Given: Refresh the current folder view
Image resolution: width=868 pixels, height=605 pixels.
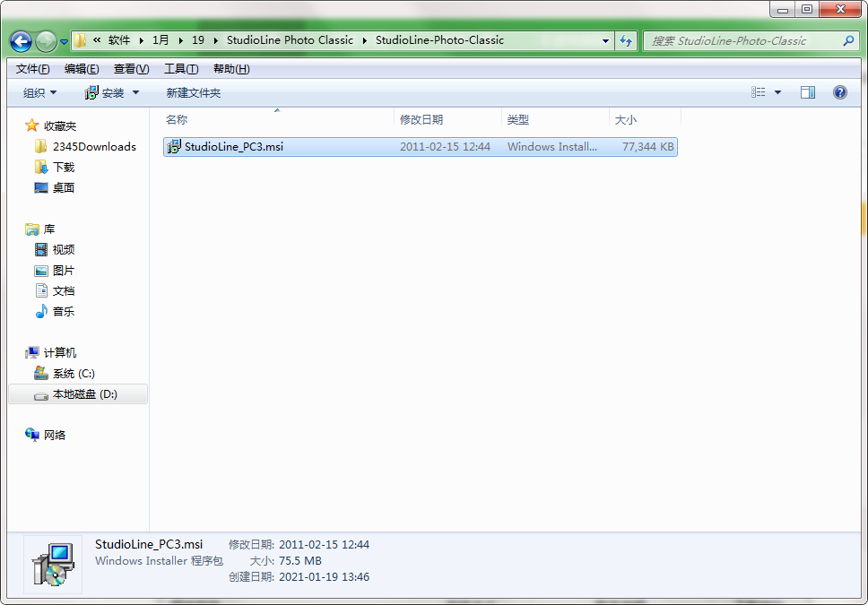Looking at the screenshot, I should (x=626, y=41).
